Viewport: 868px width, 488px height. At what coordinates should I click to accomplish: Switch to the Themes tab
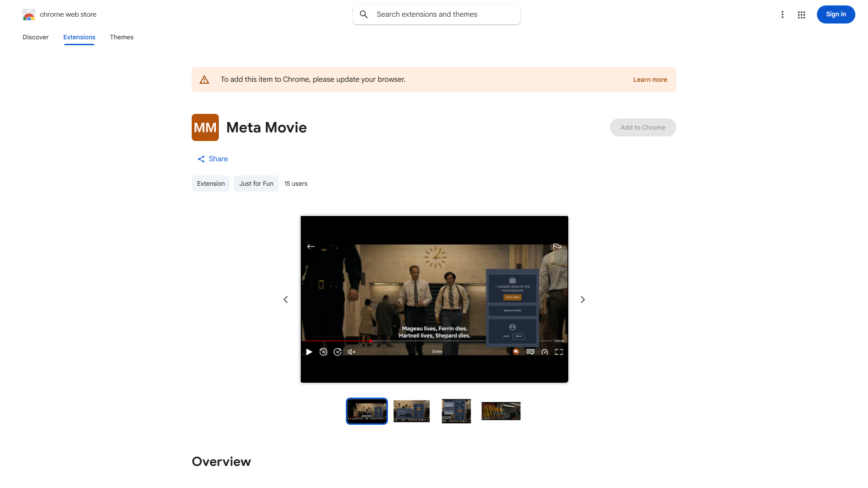(x=121, y=37)
